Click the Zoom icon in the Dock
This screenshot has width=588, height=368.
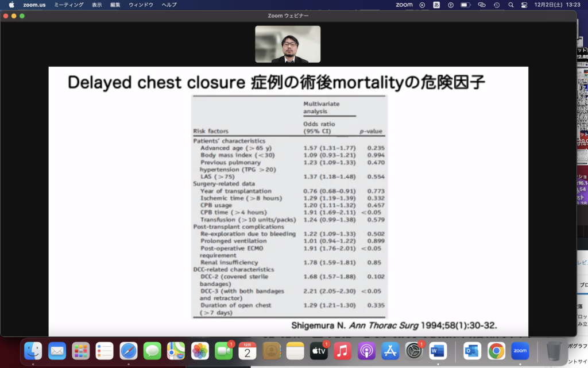(520, 350)
